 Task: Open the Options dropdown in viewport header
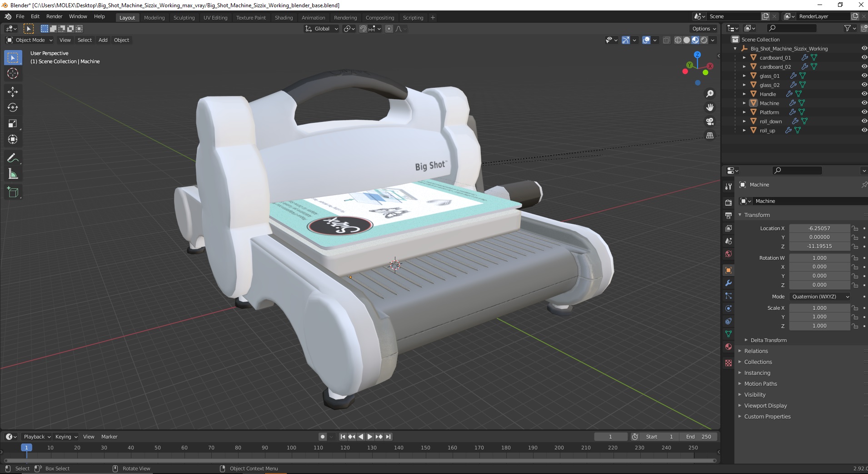pyautogui.click(x=704, y=29)
